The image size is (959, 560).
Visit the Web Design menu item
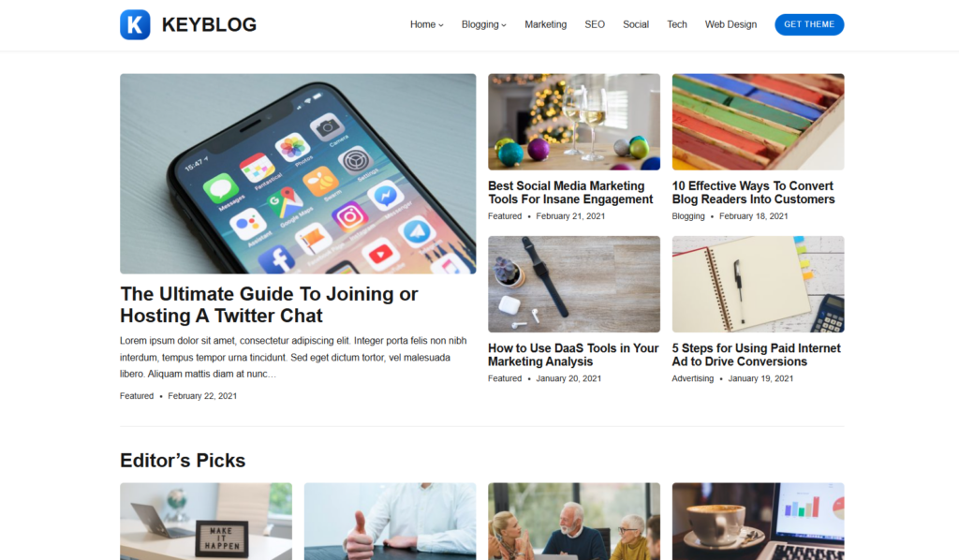(730, 24)
